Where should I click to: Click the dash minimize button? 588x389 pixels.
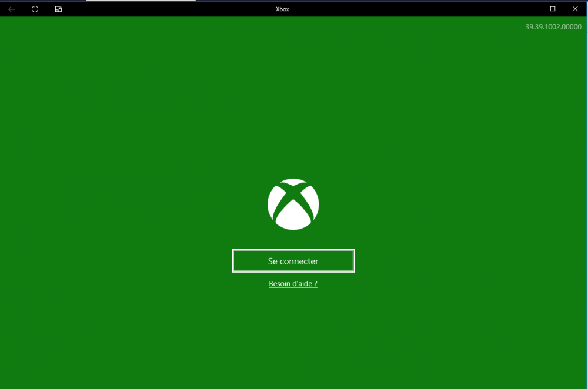pyautogui.click(x=530, y=9)
